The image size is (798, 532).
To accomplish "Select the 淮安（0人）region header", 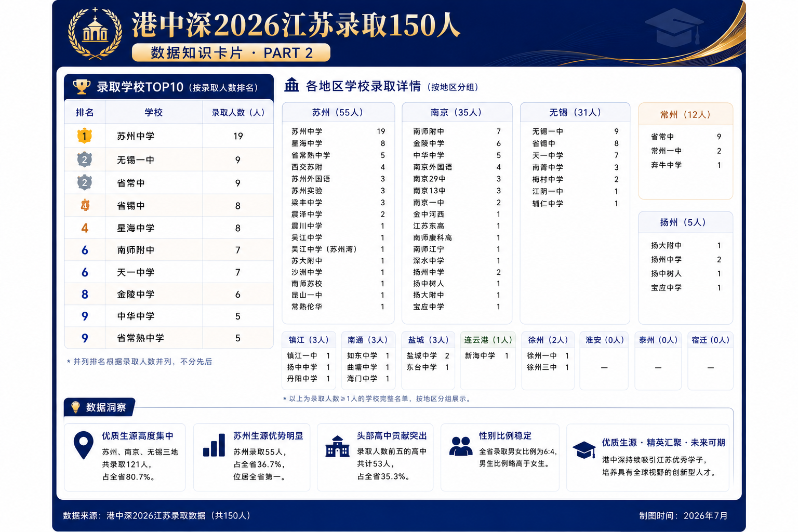I will coord(605,340).
